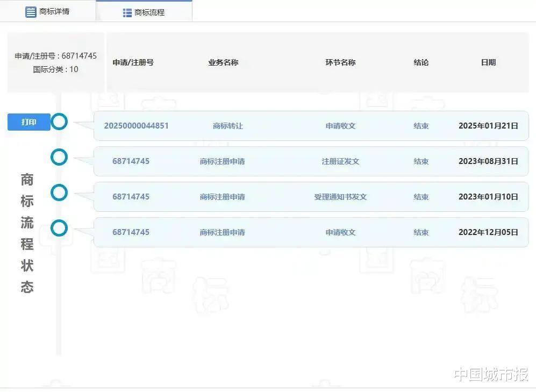
Task: Click the 商标流程 tab list icon
Action: click(x=127, y=13)
